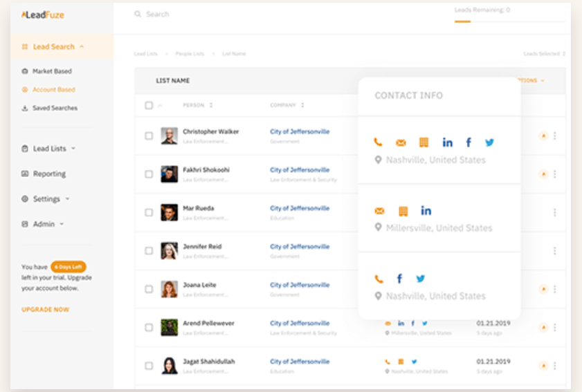The width and height of the screenshot is (582, 392).
Task: Expand the Admin menu
Action: pyautogui.click(x=44, y=224)
